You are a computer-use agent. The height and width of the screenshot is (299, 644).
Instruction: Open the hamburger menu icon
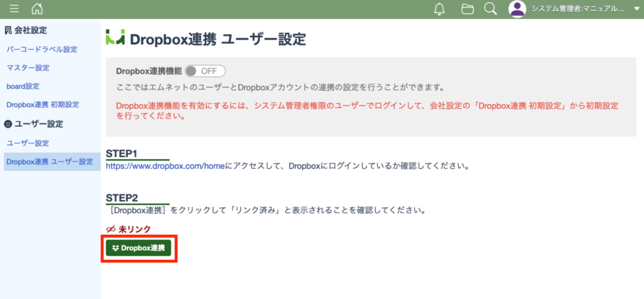click(x=14, y=8)
